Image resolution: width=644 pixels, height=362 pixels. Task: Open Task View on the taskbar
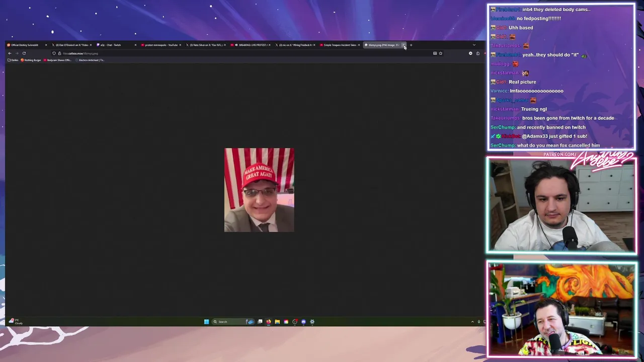point(260,322)
